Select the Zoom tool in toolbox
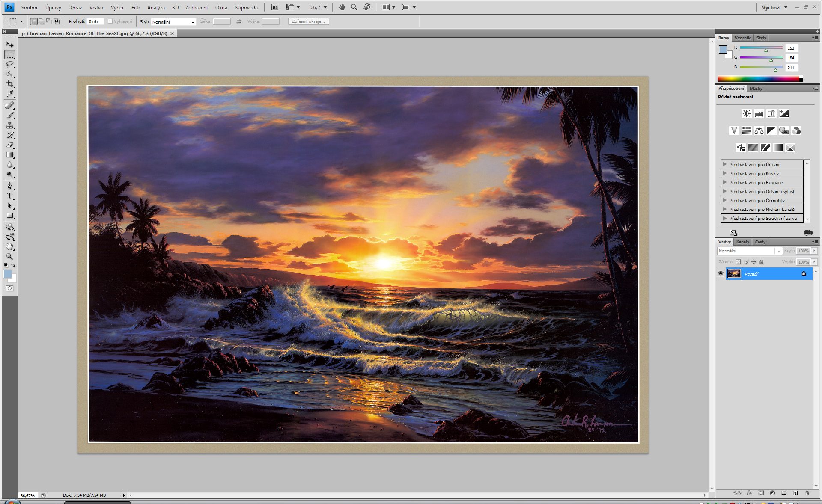 pyautogui.click(x=10, y=257)
